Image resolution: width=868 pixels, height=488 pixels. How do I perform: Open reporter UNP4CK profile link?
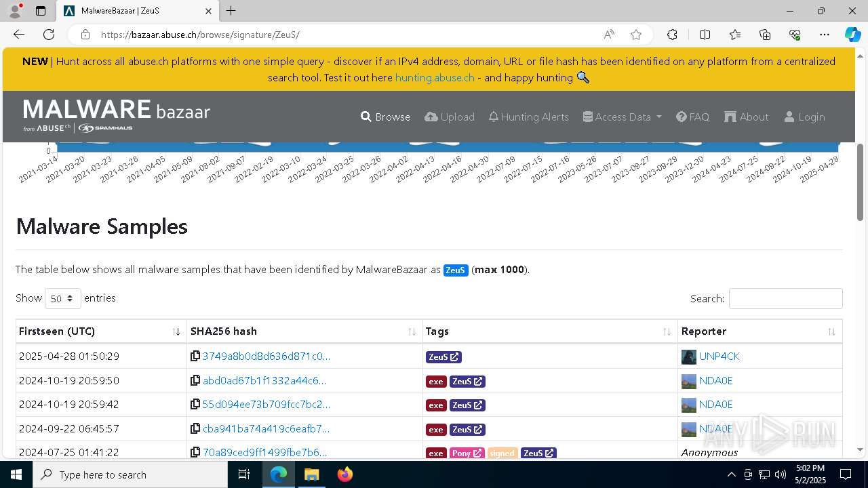click(719, 357)
